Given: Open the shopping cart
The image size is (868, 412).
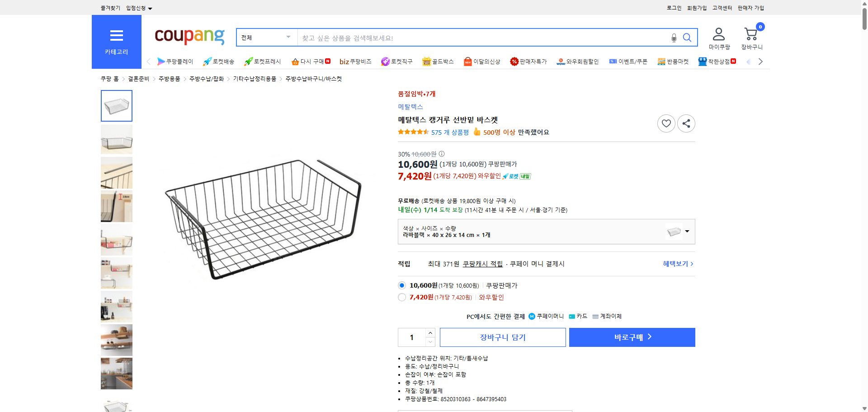Looking at the screenshot, I should tap(750, 36).
